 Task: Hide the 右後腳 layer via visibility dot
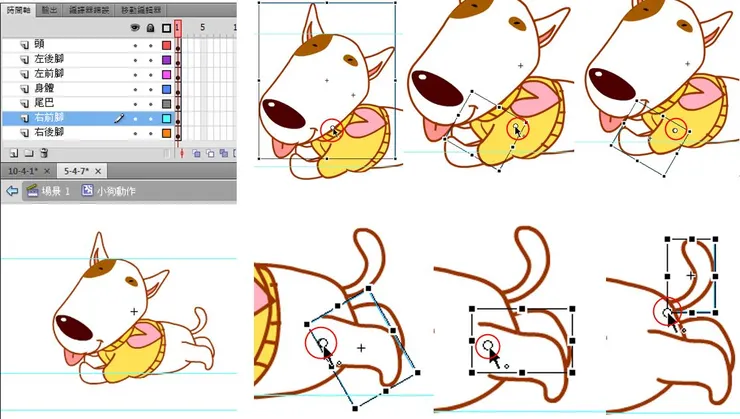click(135, 134)
